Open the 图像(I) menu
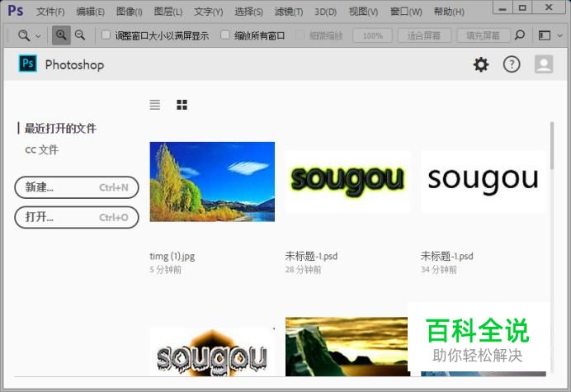This screenshot has width=571, height=392. 130,12
